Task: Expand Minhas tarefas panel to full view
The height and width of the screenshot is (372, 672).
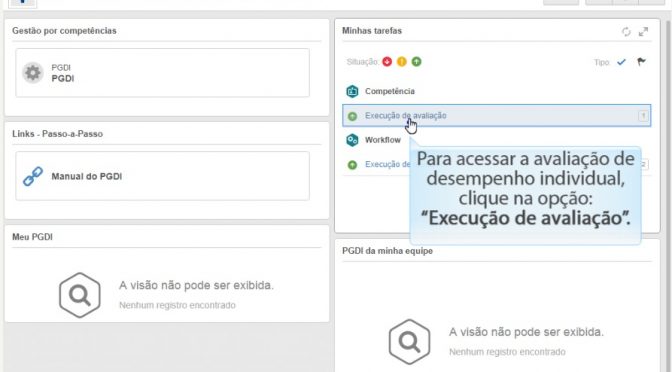Action: click(643, 32)
